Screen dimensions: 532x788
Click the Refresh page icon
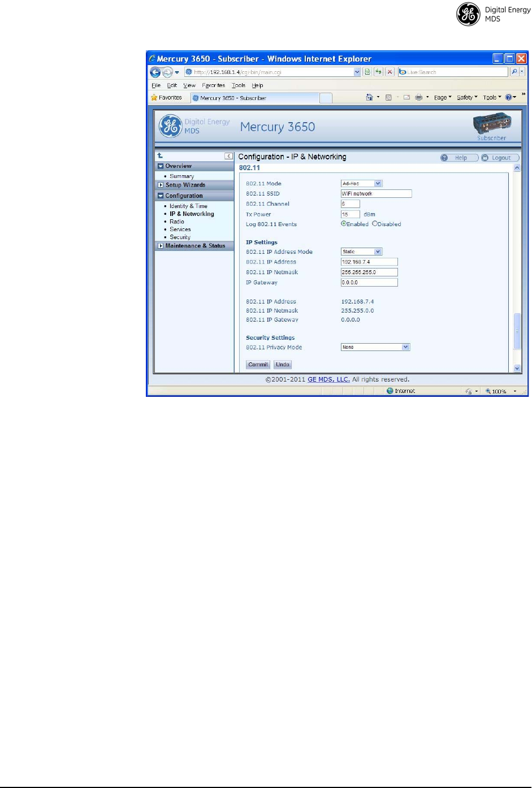[x=378, y=72]
